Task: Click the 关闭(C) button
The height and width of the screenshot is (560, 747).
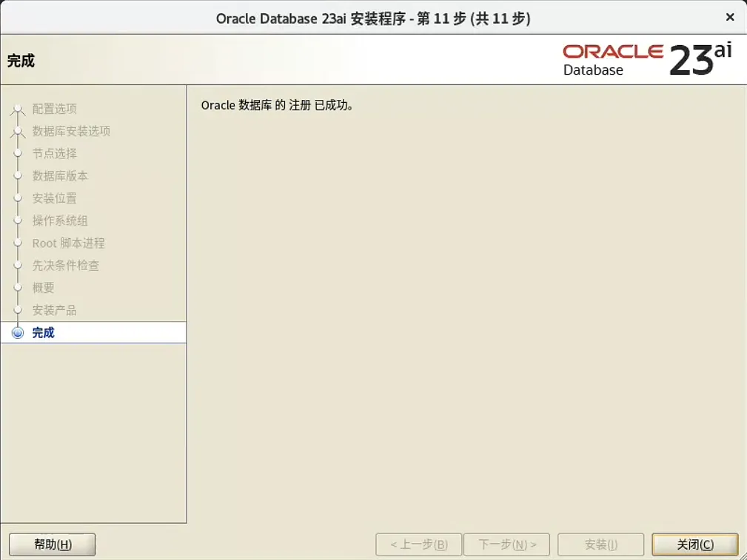Action: [x=694, y=544]
